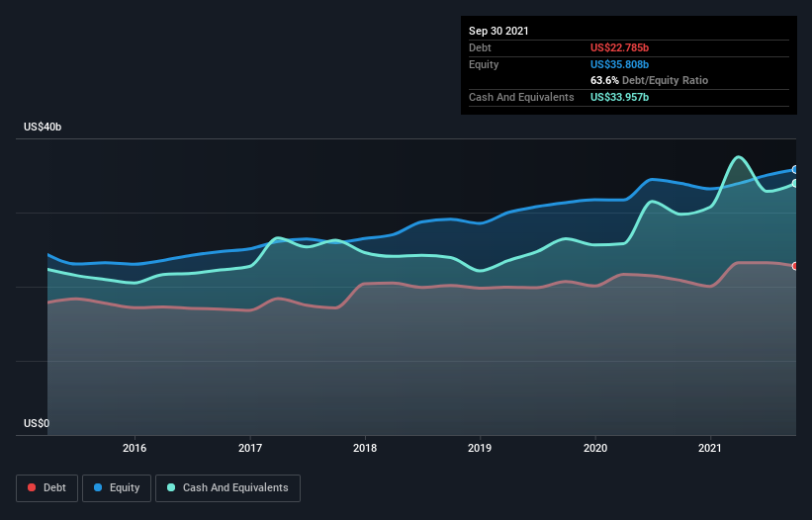The image size is (812, 520).
Task: Click the US$40b y-axis label
Action: [43, 127]
